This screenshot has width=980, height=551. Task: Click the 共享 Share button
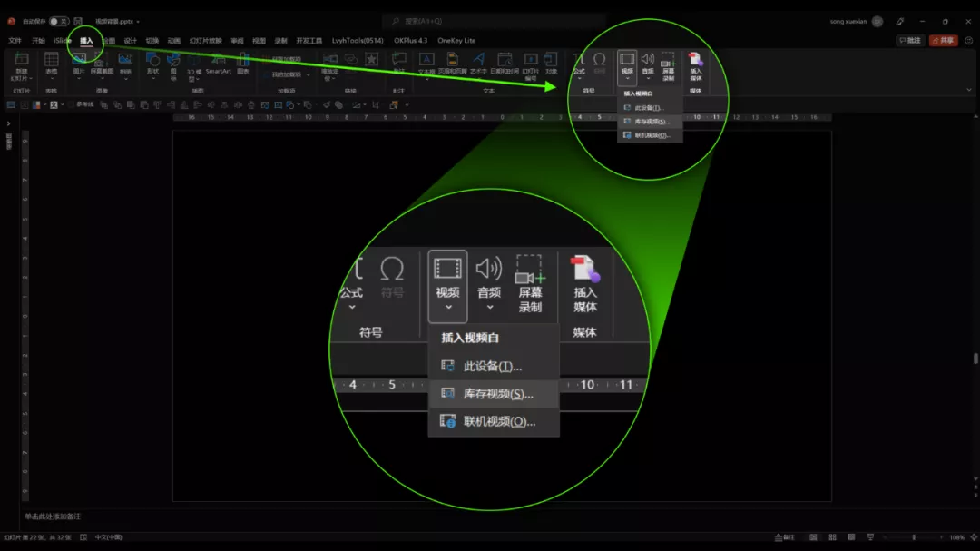pyautogui.click(x=944, y=41)
